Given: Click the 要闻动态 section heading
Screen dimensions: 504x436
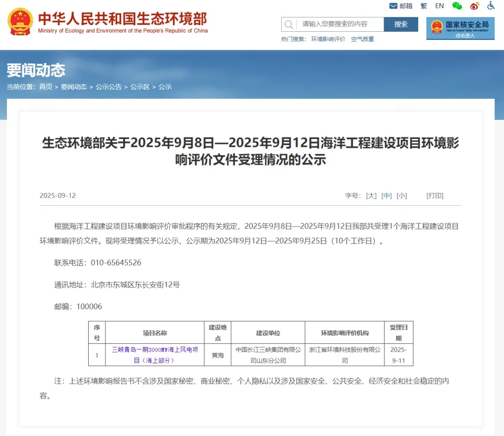Looking at the screenshot, I should pyautogui.click(x=36, y=70).
